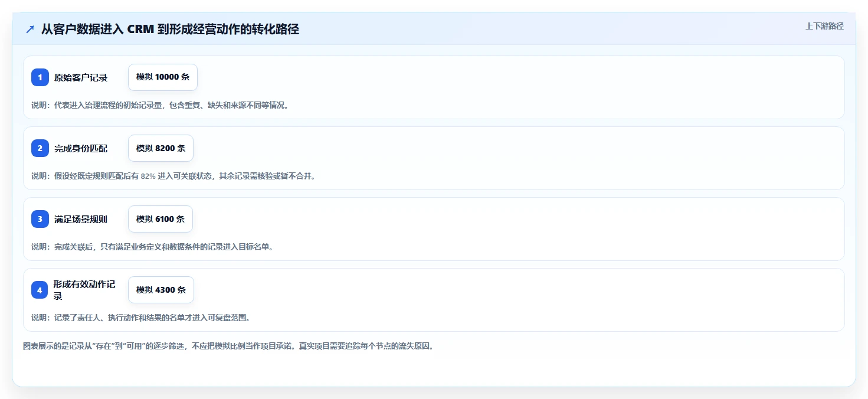Viewport: 868px width, 399px height.
Task: Click the arrow icon beside the chart title
Action: [x=30, y=29]
